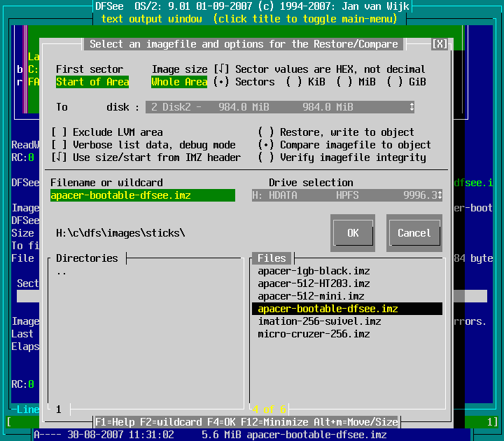This screenshot has height=441, width=504.
Task: Go to parent directory '..' entry
Action: click(62, 271)
